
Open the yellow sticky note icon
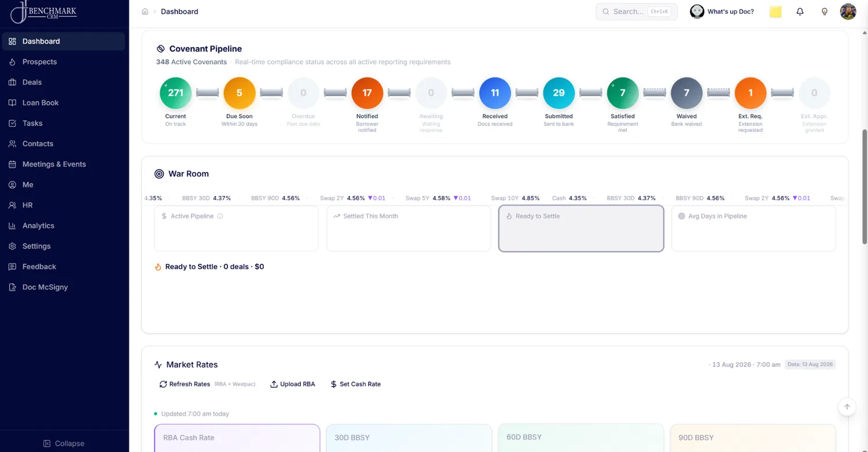point(775,12)
